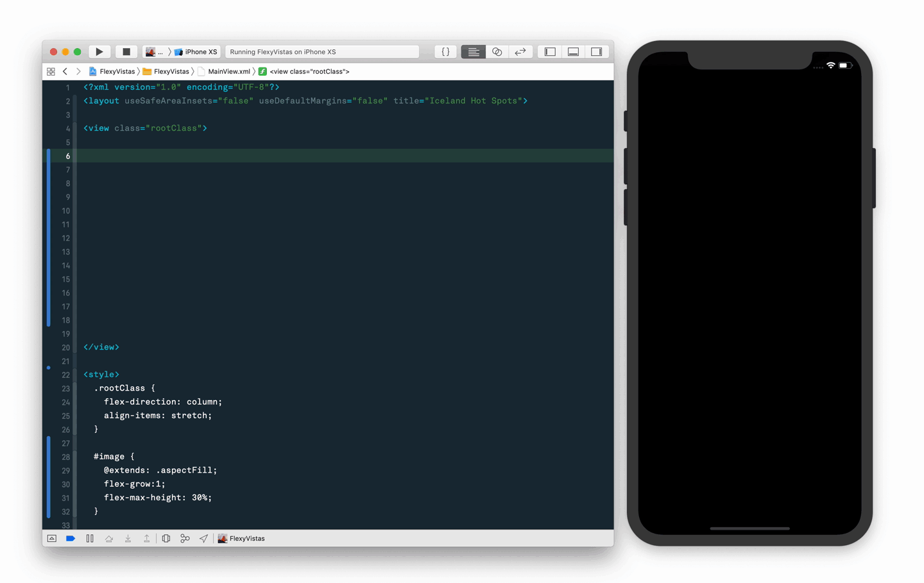Click the Step Out debug icon
The width and height of the screenshot is (924, 583).
point(147,539)
